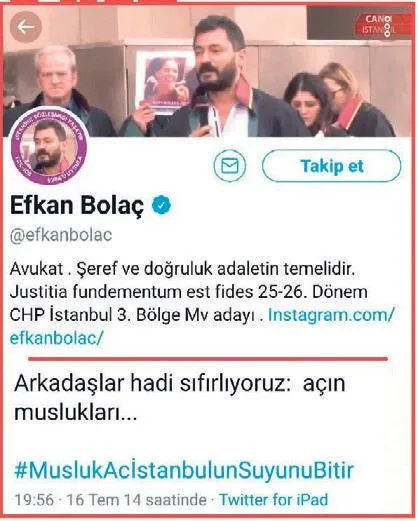Click the efkanbolac/ wrapped link text
The height and width of the screenshot is (521, 418).
[x=57, y=338]
